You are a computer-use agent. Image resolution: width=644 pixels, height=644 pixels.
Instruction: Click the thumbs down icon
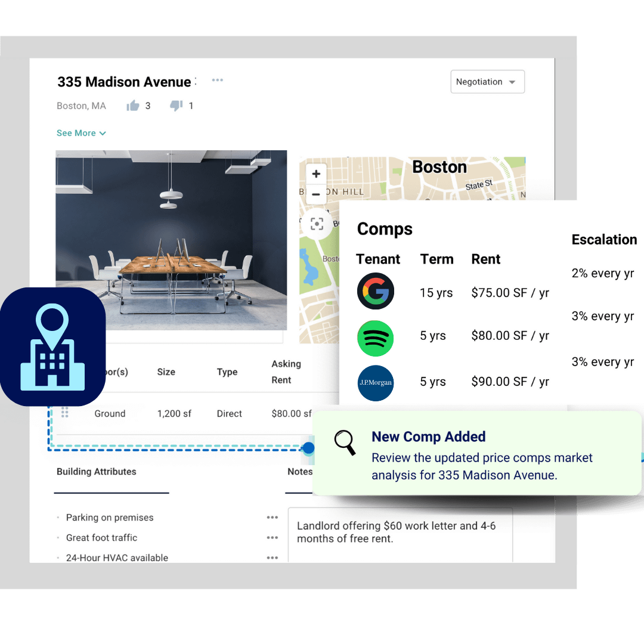click(176, 106)
